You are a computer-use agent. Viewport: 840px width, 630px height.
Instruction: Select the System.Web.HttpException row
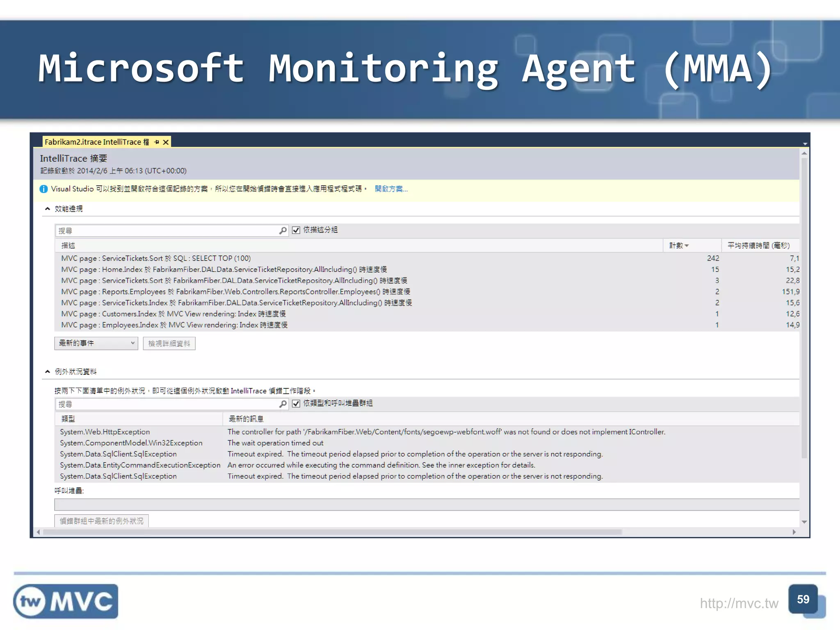427,432
